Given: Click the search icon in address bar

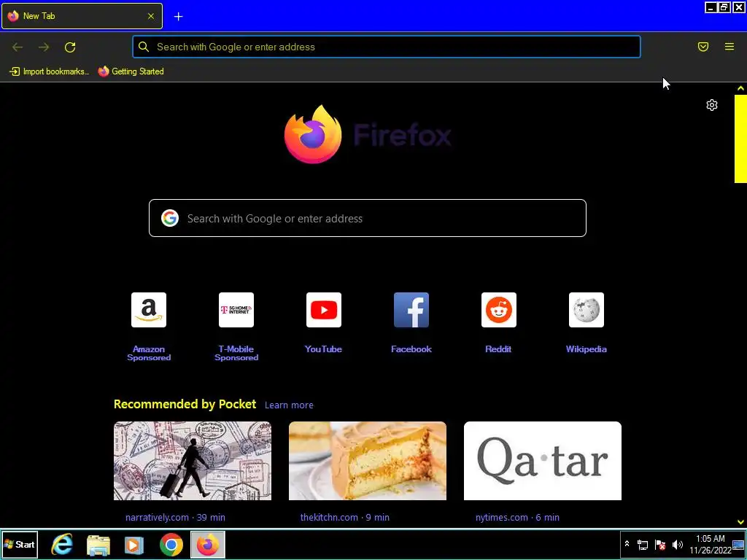Looking at the screenshot, I should click(x=144, y=47).
